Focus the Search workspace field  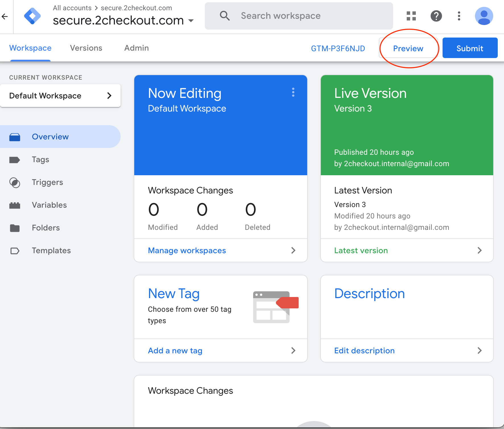(x=299, y=16)
